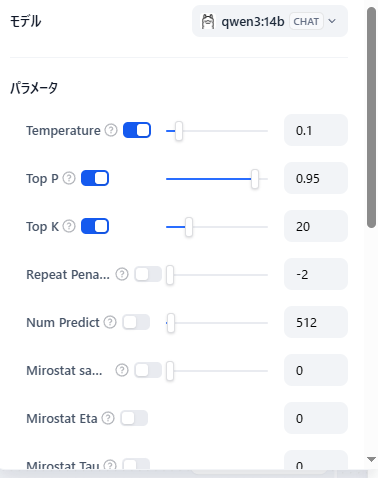Click the Num Predict help icon
The width and height of the screenshot is (378, 478).
(110, 322)
